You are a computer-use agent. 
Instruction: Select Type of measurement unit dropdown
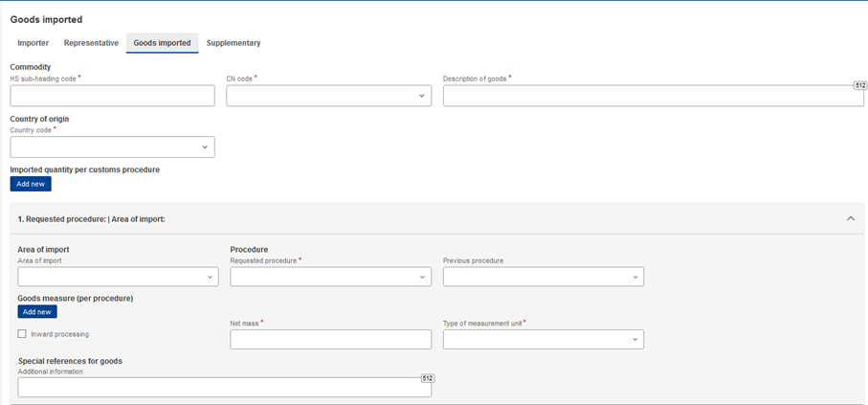(x=543, y=340)
